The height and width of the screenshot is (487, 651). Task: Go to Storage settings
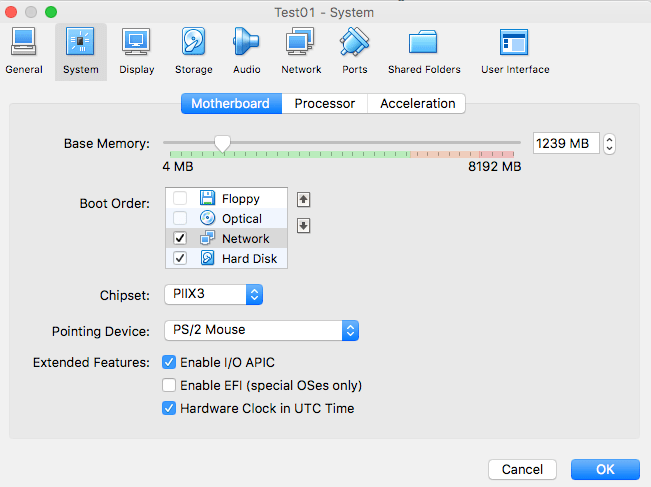point(193,51)
